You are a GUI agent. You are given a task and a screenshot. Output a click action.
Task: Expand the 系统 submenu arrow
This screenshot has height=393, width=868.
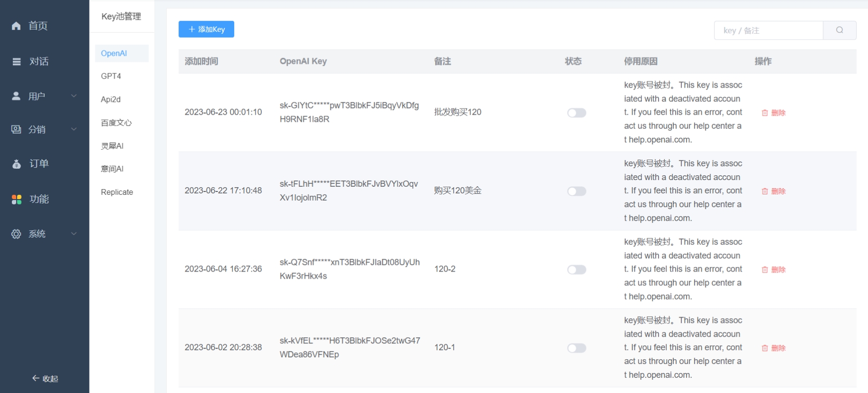tap(74, 233)
